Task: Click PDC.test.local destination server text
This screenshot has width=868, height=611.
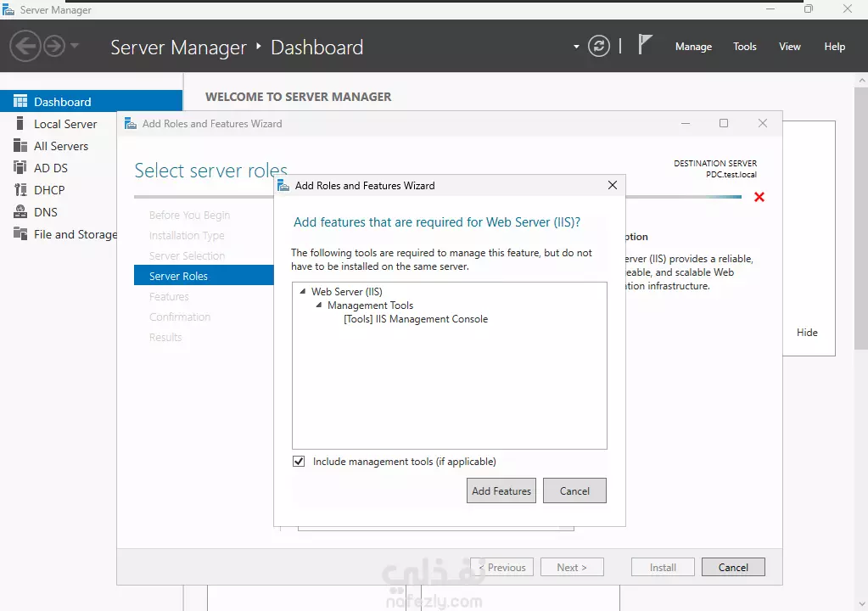Action: click(731, 174)
